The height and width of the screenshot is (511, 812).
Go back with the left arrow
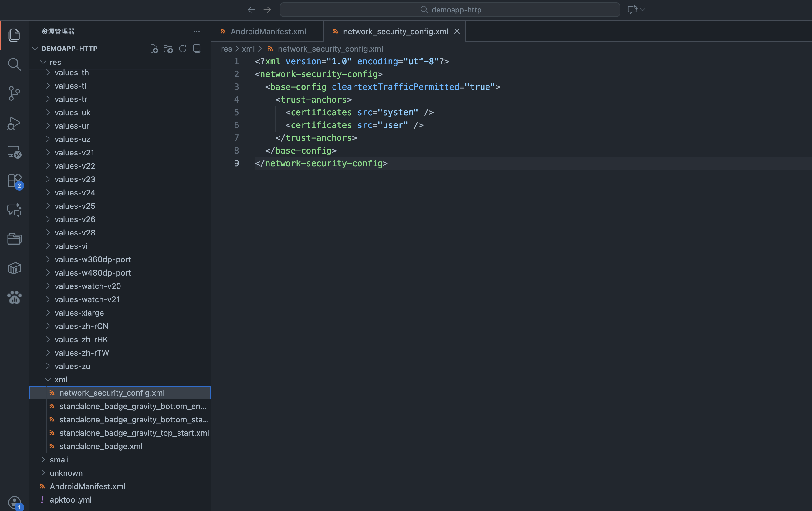(x=251, y=10)
